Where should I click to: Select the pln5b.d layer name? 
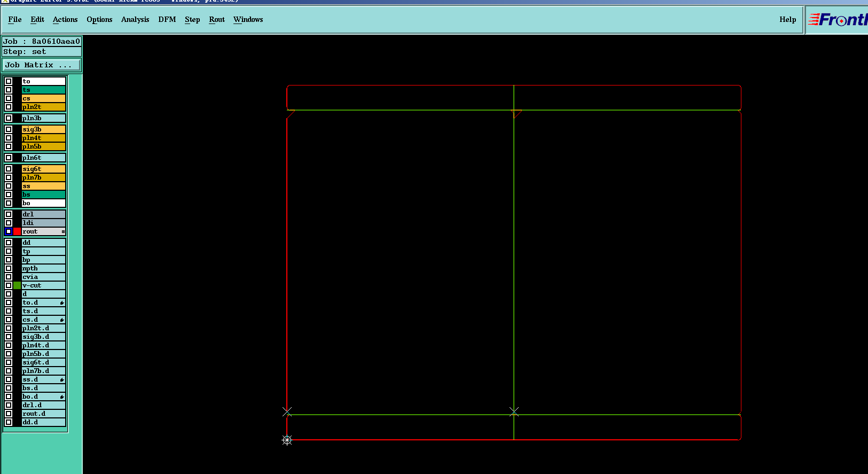43,354
